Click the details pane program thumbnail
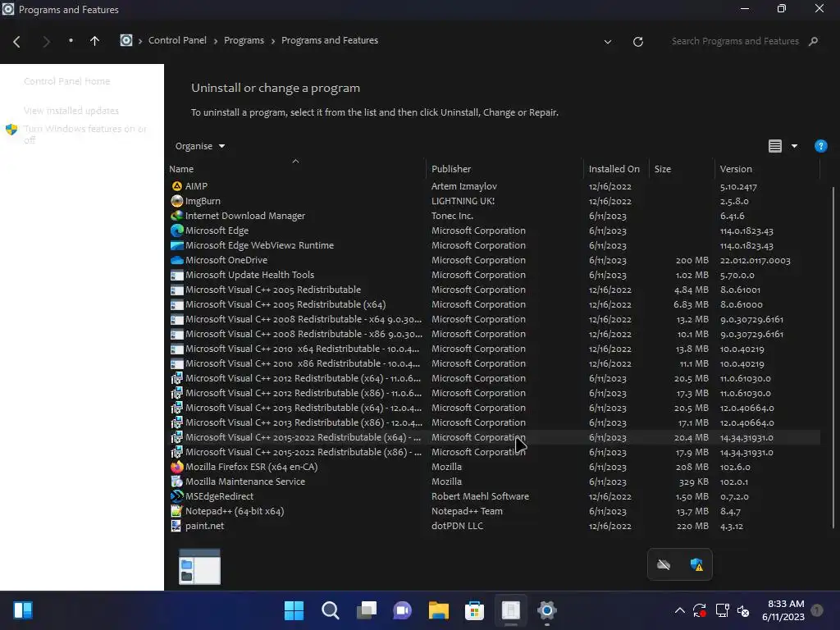The width and height of the screenshot is (840, 630). [199, 566]
